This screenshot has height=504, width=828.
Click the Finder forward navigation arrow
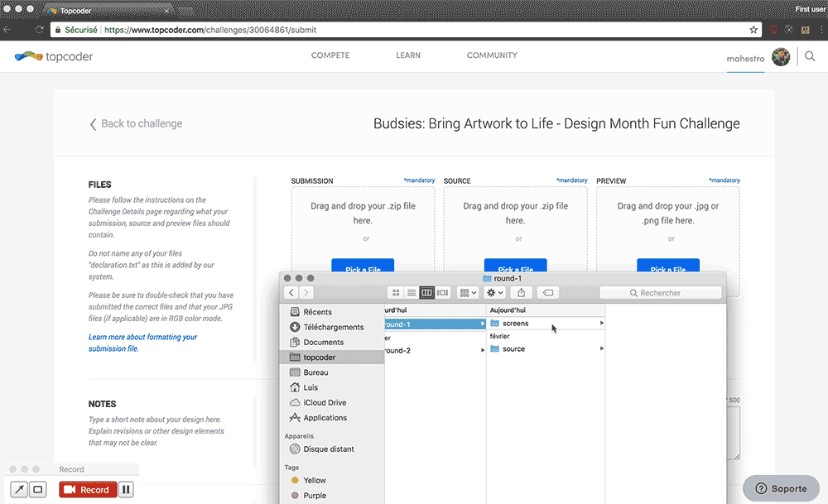(306, 292)
